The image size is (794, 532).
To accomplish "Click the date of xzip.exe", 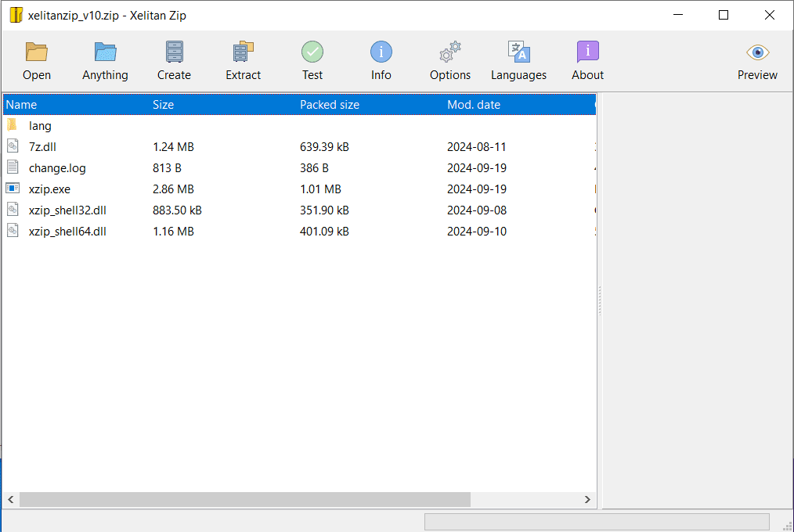I will pos(477,189).
